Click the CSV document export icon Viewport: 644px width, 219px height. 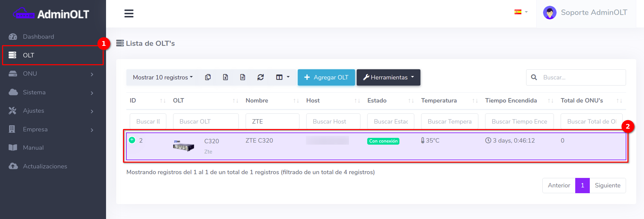243,77
